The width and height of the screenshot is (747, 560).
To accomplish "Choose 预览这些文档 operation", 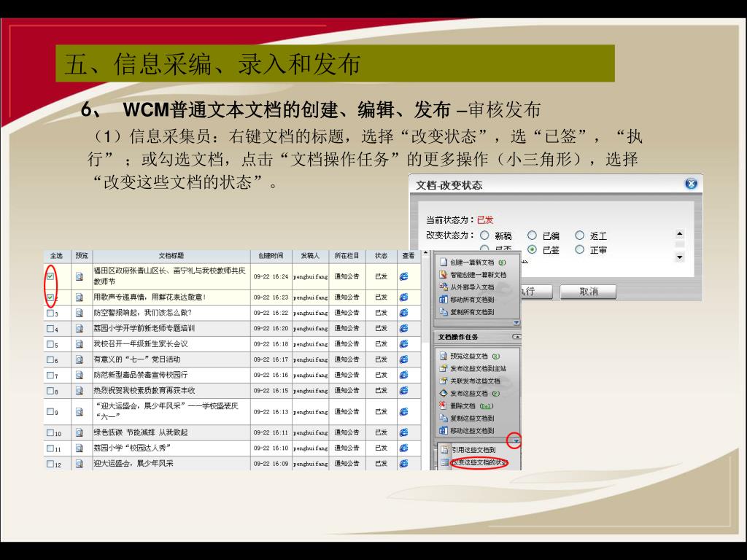I will [x=470, y=356].
